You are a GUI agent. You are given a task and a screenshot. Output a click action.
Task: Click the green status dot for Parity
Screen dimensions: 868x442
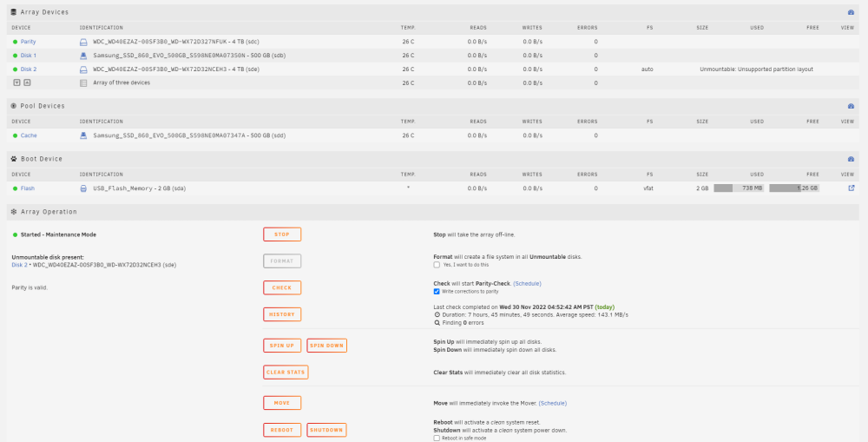click(x=16, y=42)
